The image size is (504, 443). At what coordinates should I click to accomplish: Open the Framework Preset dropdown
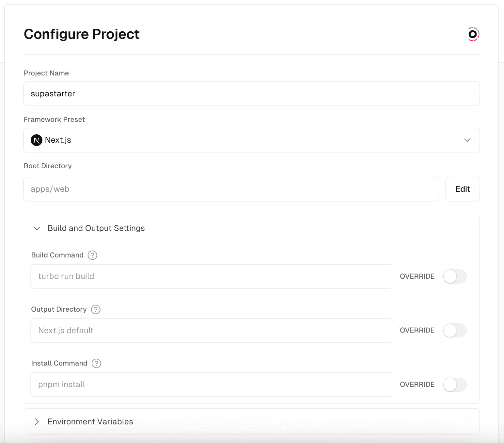coord(251,140)
